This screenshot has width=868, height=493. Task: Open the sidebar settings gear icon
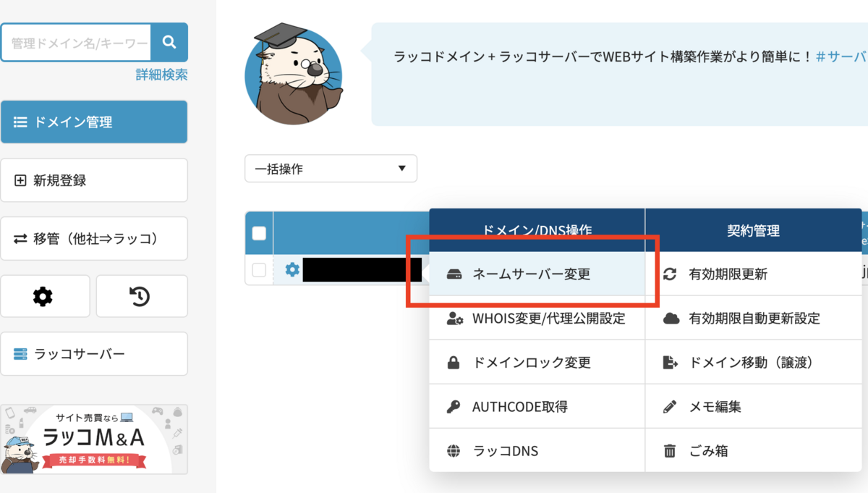click(x=45, y=295)
